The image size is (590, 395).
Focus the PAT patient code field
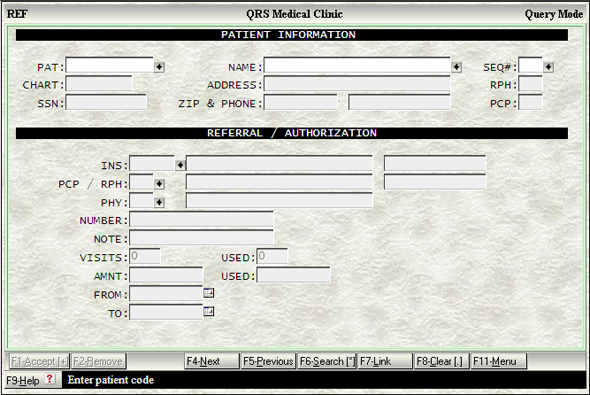tap(109, 65)
